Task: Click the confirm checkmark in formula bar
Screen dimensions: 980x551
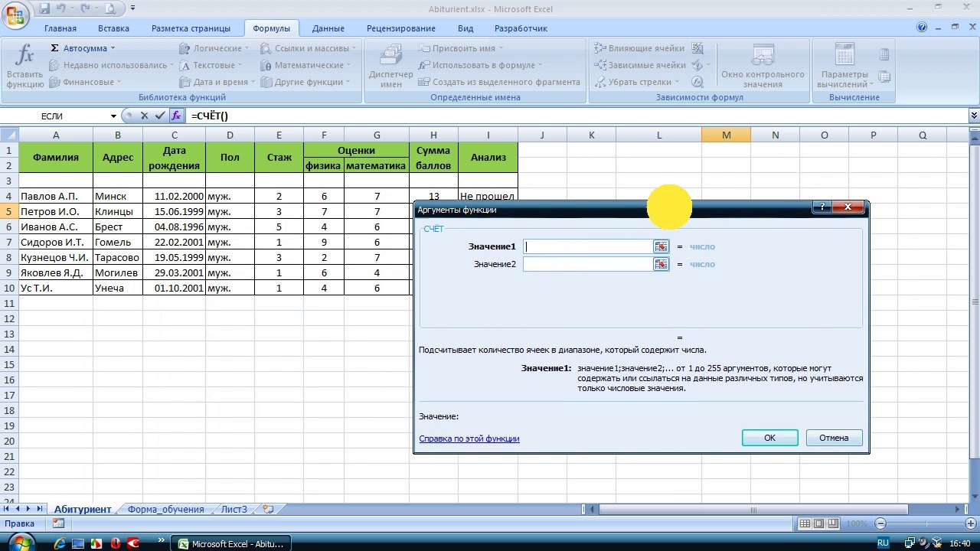Action: 159,116
